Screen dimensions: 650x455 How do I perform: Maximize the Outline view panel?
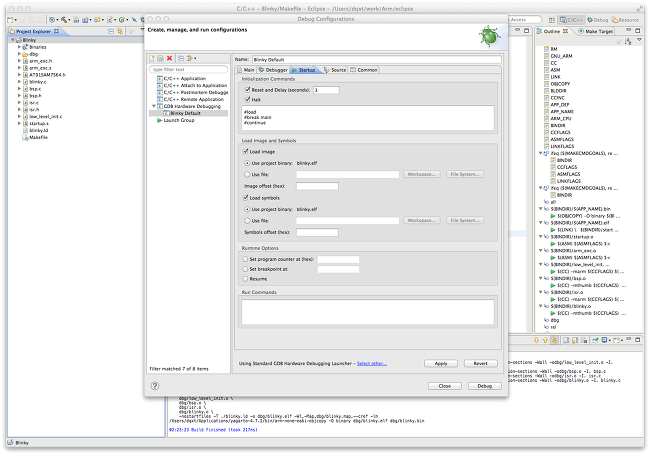point(638,30)
